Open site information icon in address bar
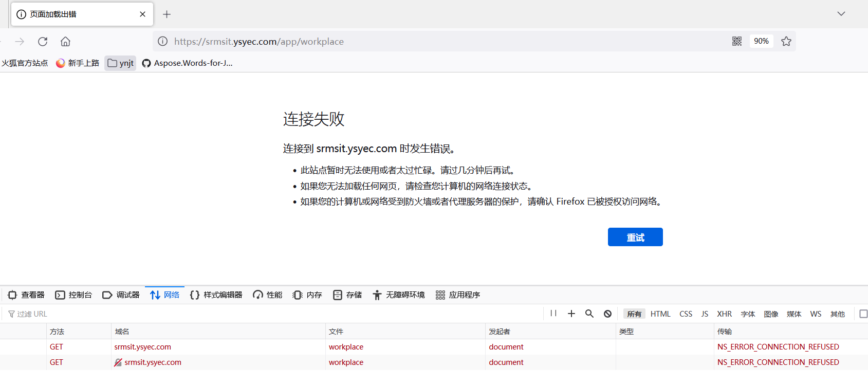The height and width of the screenshot is (386, 868). click(x=162, y=42)
